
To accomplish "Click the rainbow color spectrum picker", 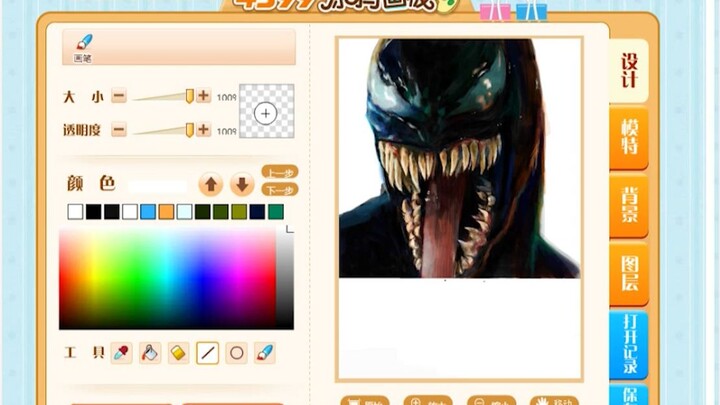I will point(168,279).
